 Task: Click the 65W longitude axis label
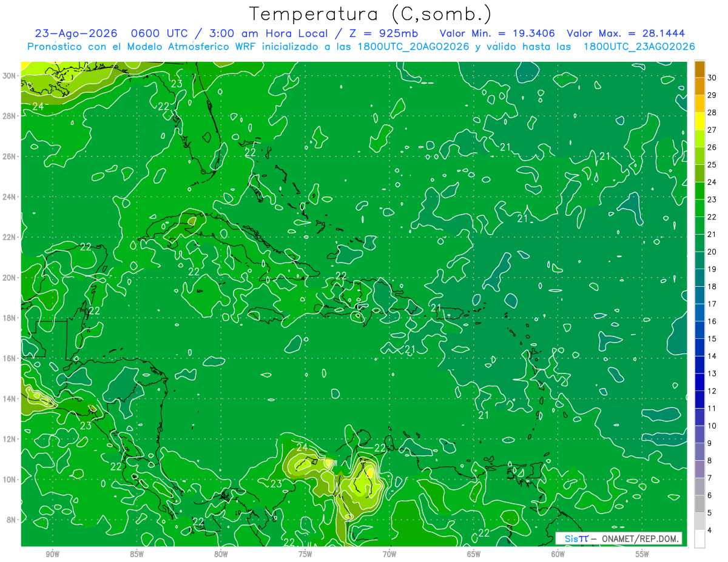pyautogui.click(x=474, y=554)
